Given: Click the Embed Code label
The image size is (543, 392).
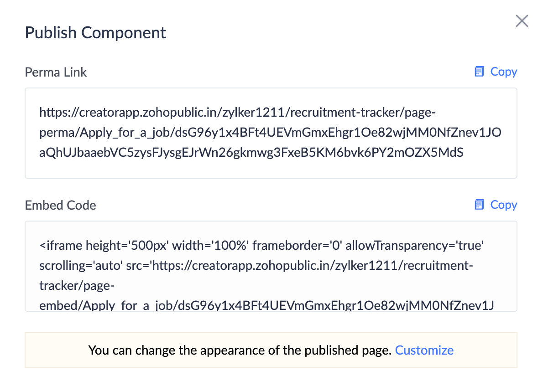Looking at the screenshot, I should [x=60, y=205].
